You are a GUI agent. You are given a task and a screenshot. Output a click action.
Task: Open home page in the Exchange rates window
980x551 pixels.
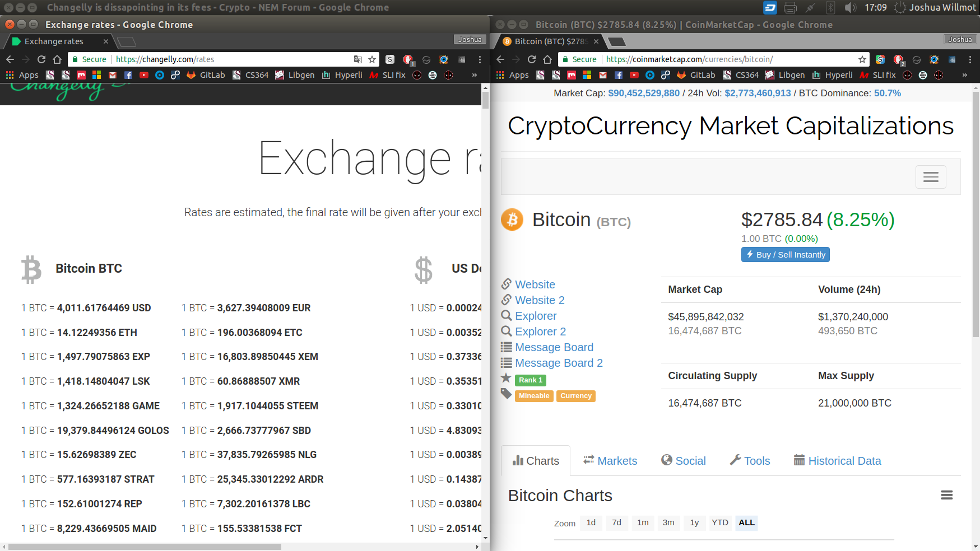(x=57, y=59)
